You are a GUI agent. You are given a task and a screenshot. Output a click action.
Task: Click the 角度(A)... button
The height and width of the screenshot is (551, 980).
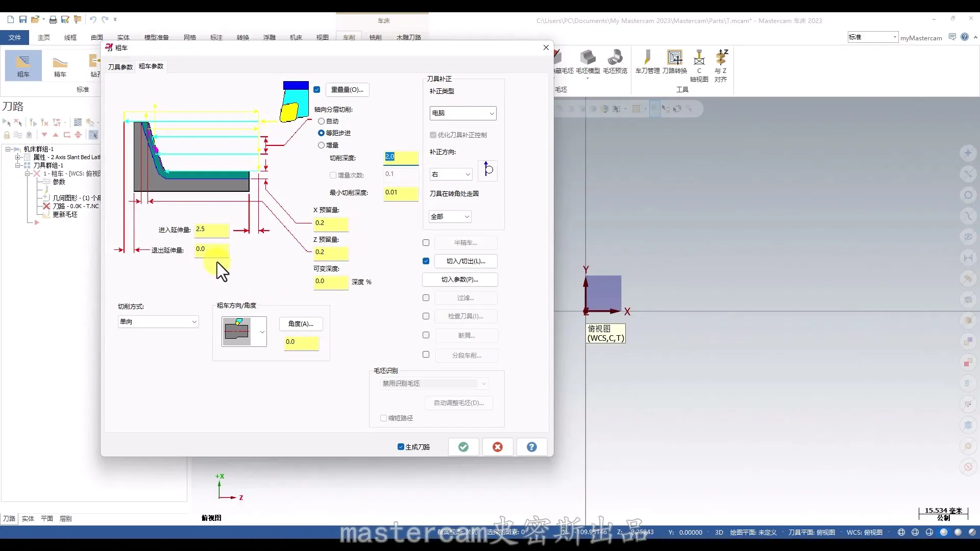pos(301,324)
